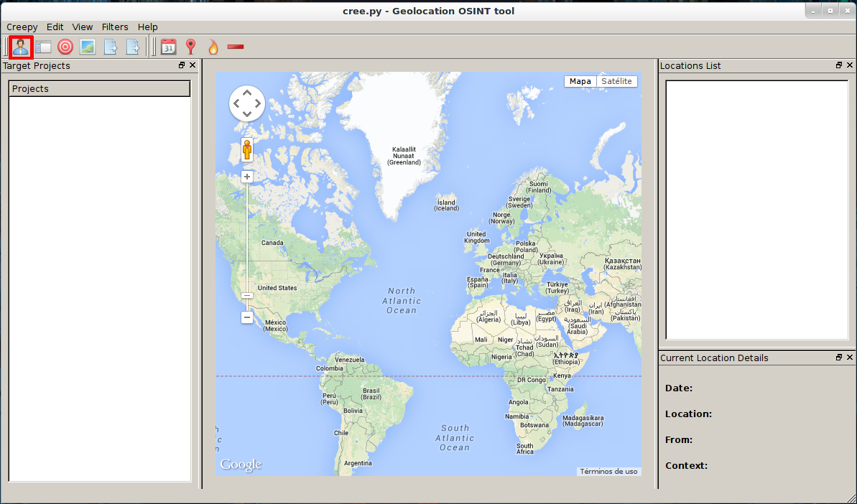Click the red map pin icon
The width and height of the screenshot is (857, 504).
tap(190, 47)
